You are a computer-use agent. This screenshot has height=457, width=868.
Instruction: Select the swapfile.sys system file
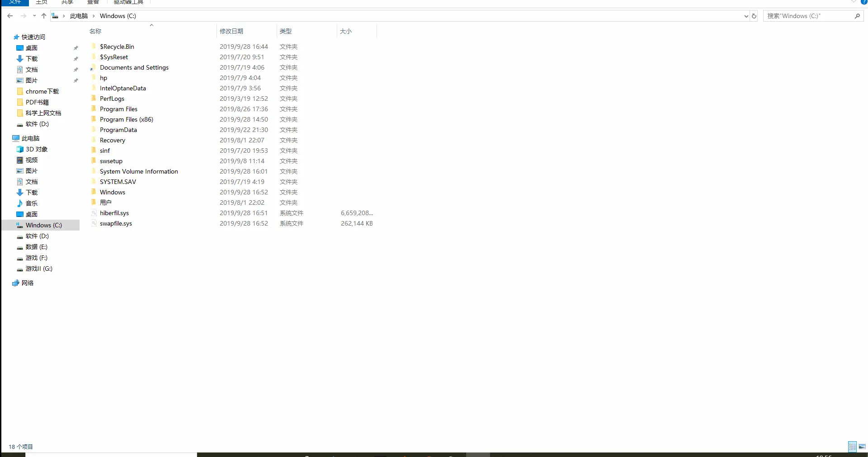click(x=116, y=223)
